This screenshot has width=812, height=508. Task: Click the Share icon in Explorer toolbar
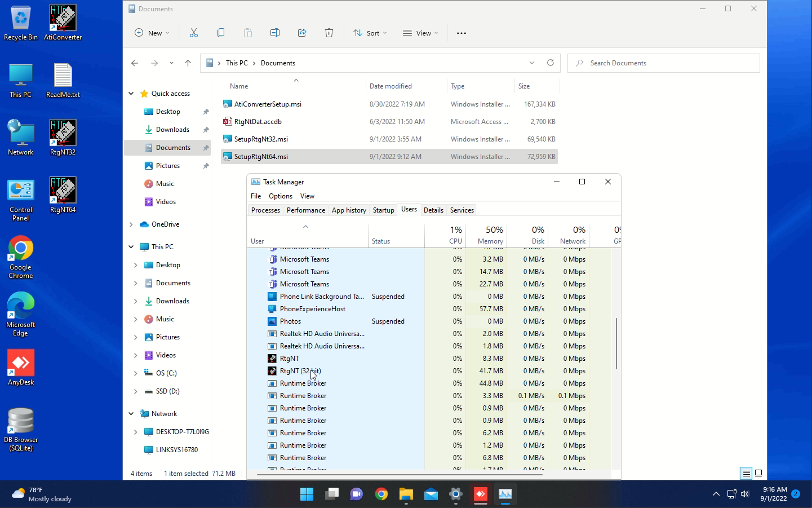[302, 33]
